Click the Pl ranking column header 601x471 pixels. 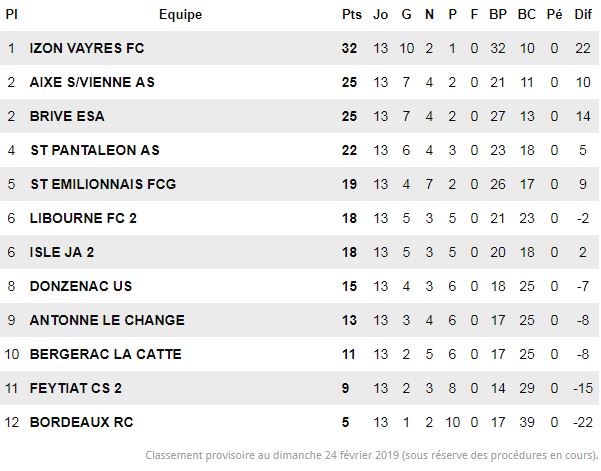pyautogui.click(x=11, y=15)
